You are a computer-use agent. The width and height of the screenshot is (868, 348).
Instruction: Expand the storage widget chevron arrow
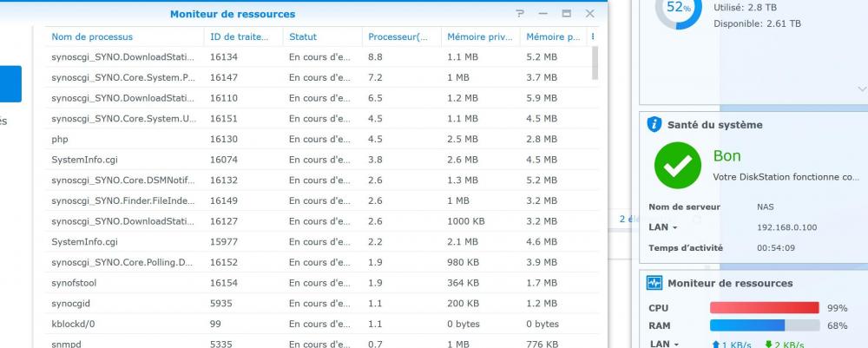pos(861,89)
